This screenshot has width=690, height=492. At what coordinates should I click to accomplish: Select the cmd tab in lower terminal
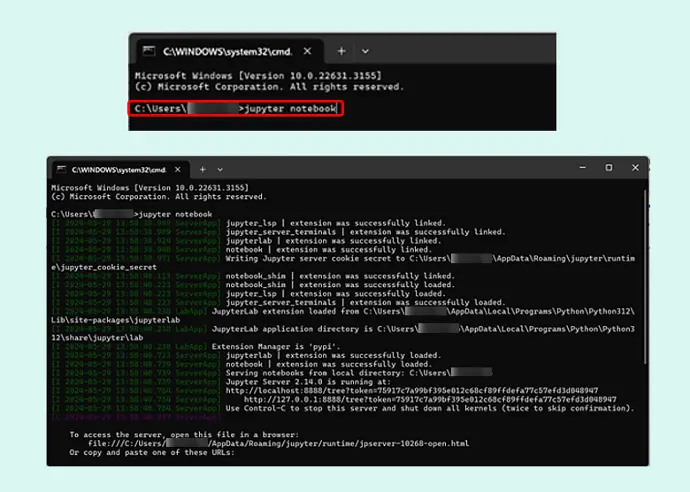click(x=121, y=169)
